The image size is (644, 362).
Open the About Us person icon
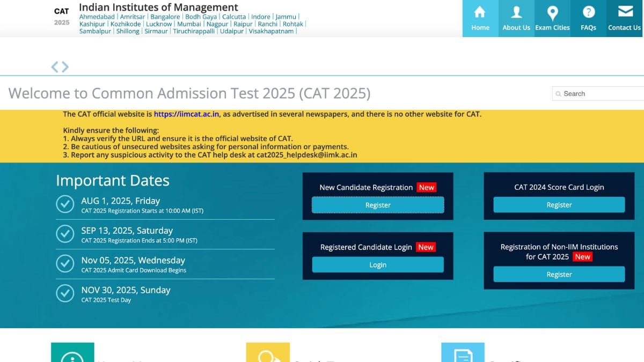coord(516,12)
